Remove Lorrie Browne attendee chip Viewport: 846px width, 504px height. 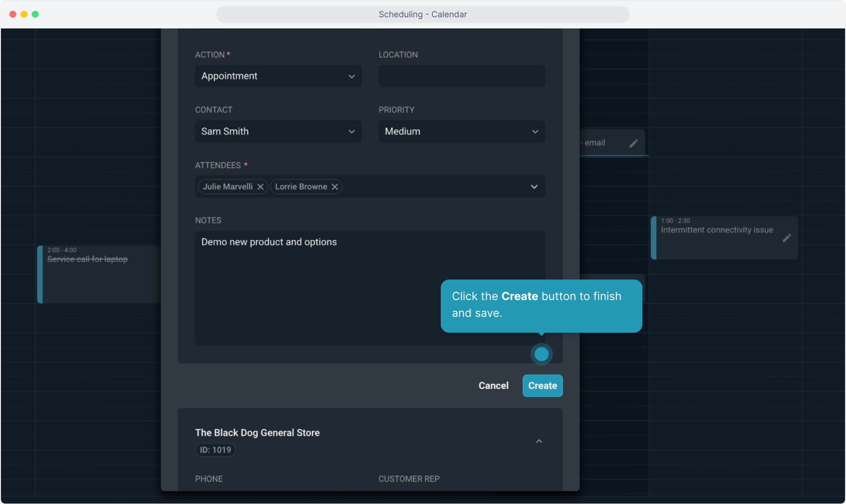pos(335,187)
